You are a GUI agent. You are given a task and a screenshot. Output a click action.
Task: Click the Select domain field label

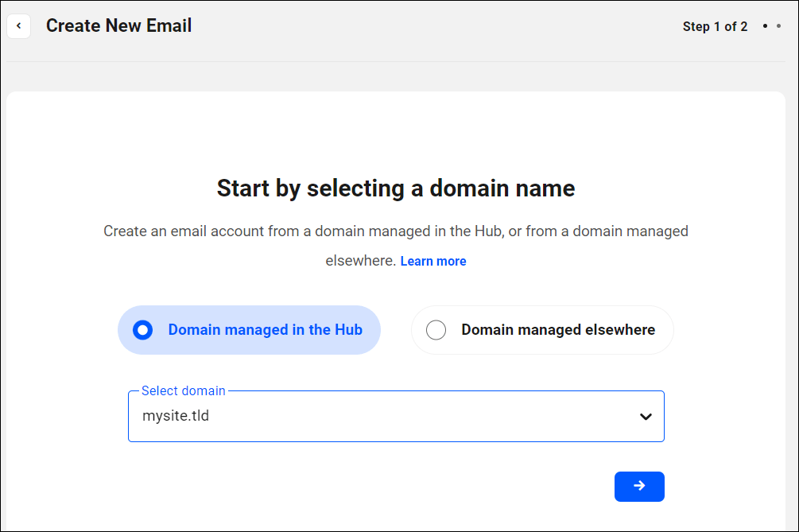[x=183, y=390]
